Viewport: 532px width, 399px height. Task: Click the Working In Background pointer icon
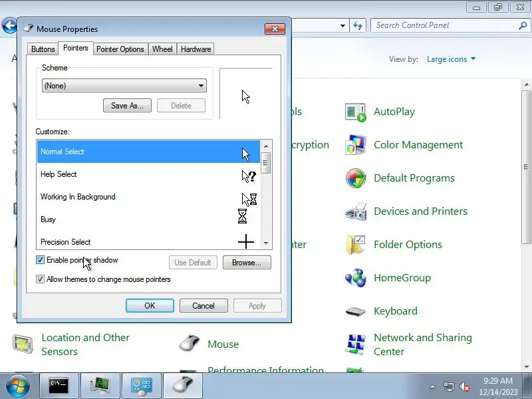coord(249,199)
